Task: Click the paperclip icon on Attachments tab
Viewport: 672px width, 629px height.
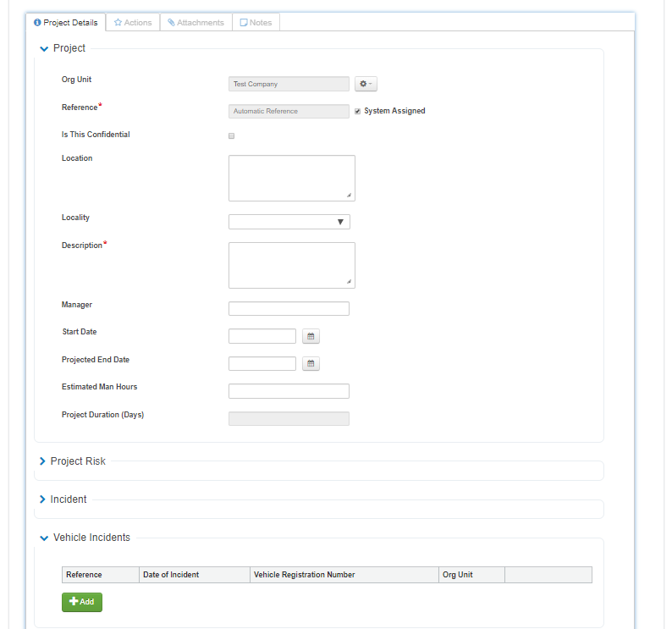Action: pos(171,22)
